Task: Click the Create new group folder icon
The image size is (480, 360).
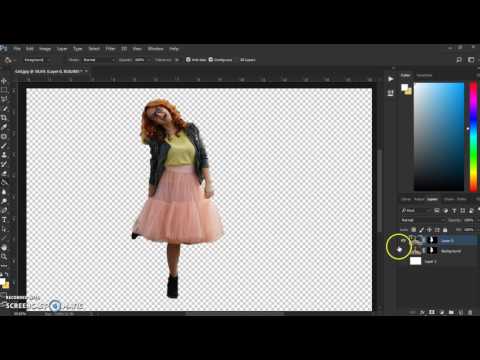Action: click(451, 312)
